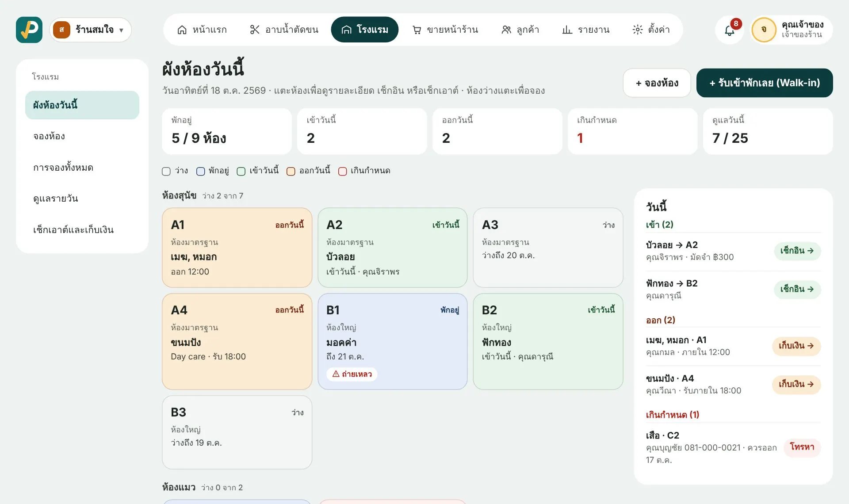This screenshot has width=849, height=504.
Task: Open the ลูกค้า customers page
Action: coord(520,30)
